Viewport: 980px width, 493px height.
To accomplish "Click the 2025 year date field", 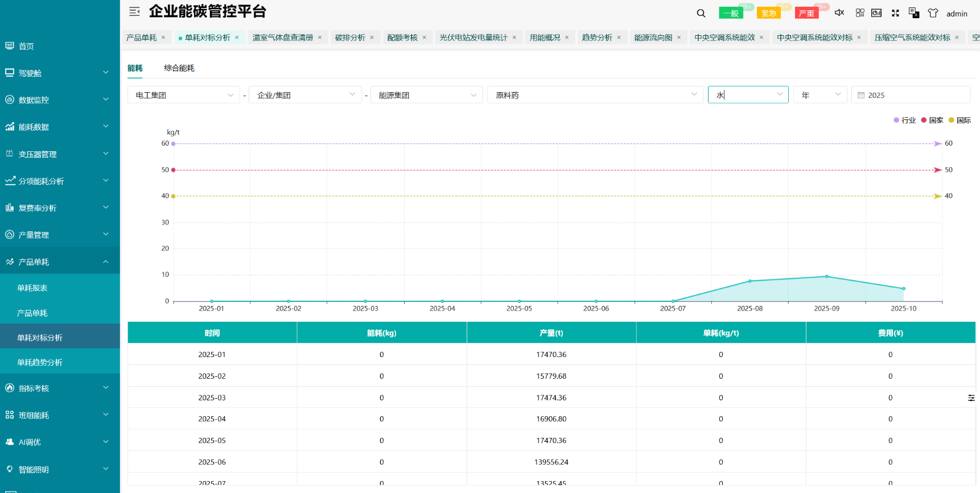I will pos(911,95).
